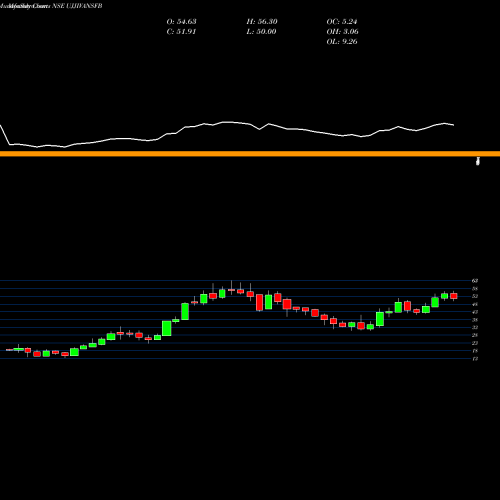Select the close price value C: 51.91
Viewport: 500px width, 500px height.
[x=181, y=32]
